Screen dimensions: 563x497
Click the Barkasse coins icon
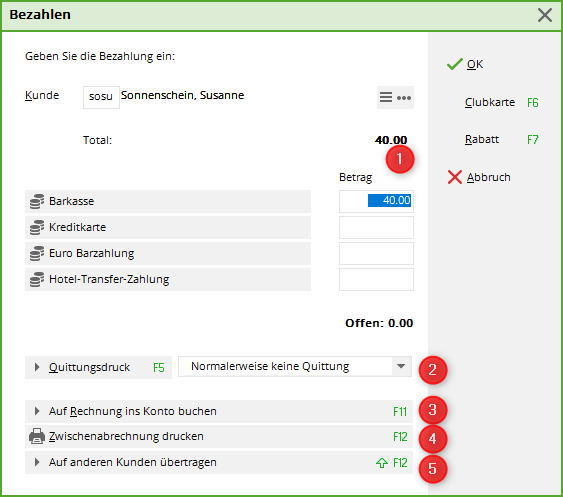click(x=37, y=201)
